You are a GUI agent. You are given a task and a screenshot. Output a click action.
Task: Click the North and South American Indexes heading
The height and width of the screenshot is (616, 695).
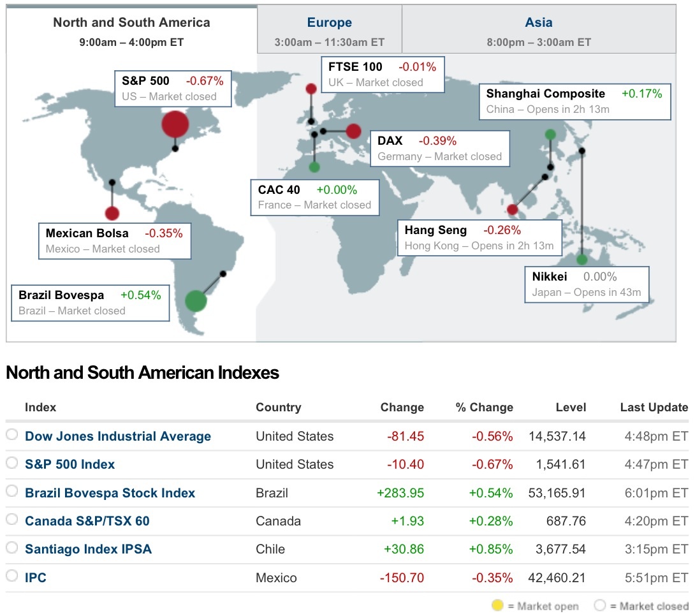point(142,372)
